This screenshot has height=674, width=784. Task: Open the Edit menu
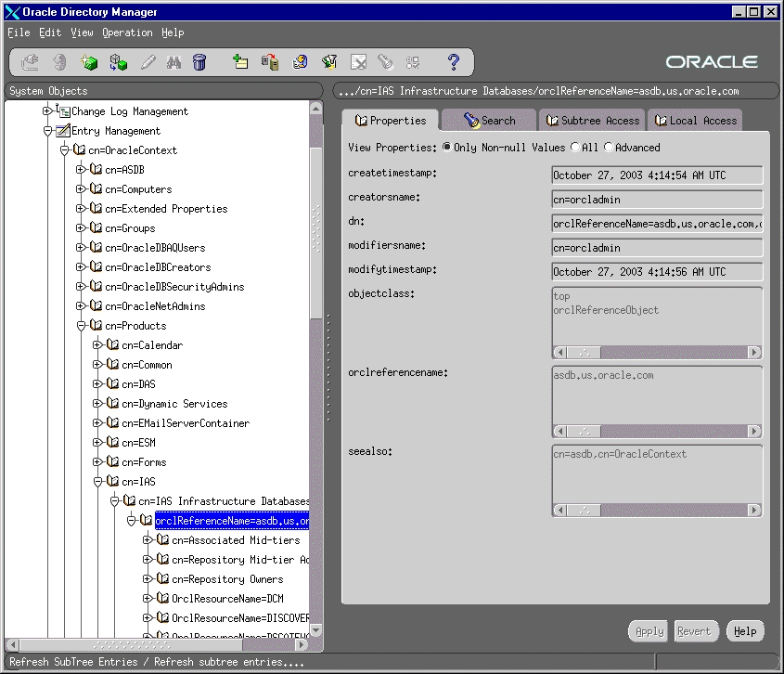coord(50,32)
